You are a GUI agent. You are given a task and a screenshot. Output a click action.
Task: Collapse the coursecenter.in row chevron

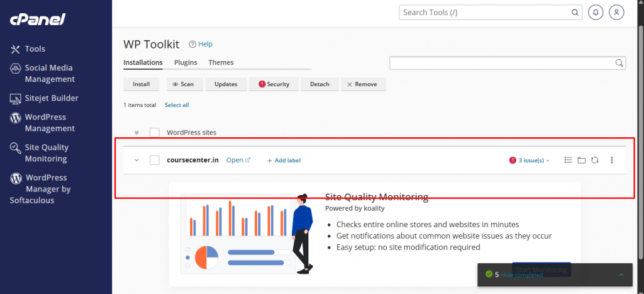click(136, 160)
